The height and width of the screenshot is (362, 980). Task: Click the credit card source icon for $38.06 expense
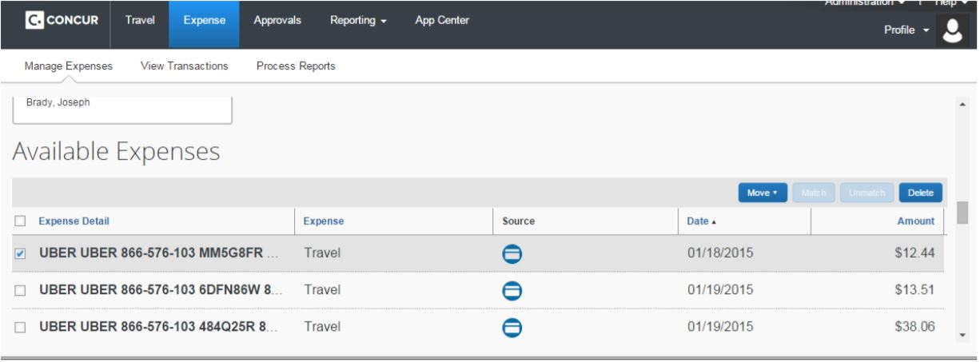tap(512, 326)
